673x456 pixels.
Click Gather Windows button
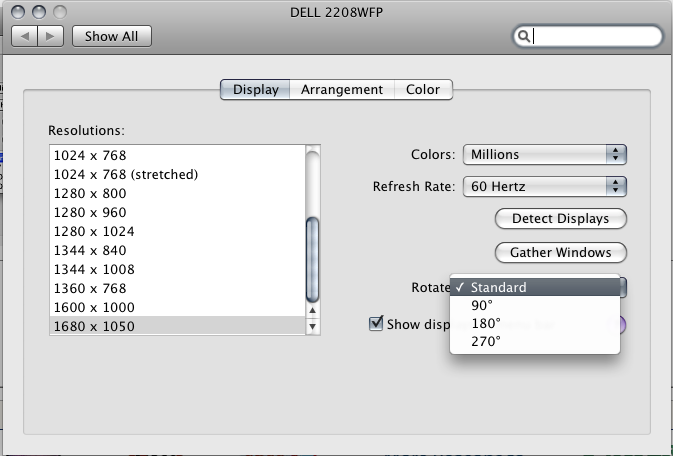tap(561, 252)
